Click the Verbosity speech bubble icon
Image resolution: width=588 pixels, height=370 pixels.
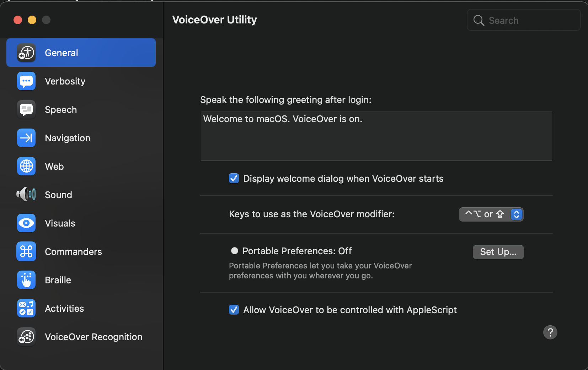[x=26, y=81]
